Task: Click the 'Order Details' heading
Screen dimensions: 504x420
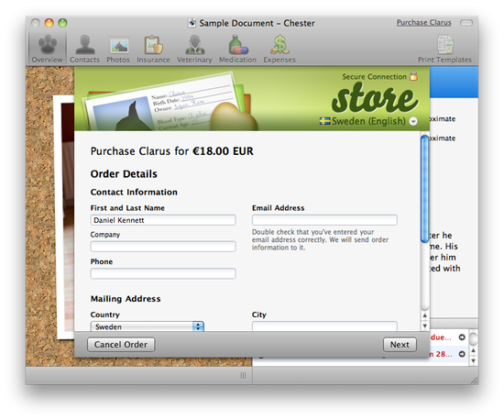Action: pos(124,174)
